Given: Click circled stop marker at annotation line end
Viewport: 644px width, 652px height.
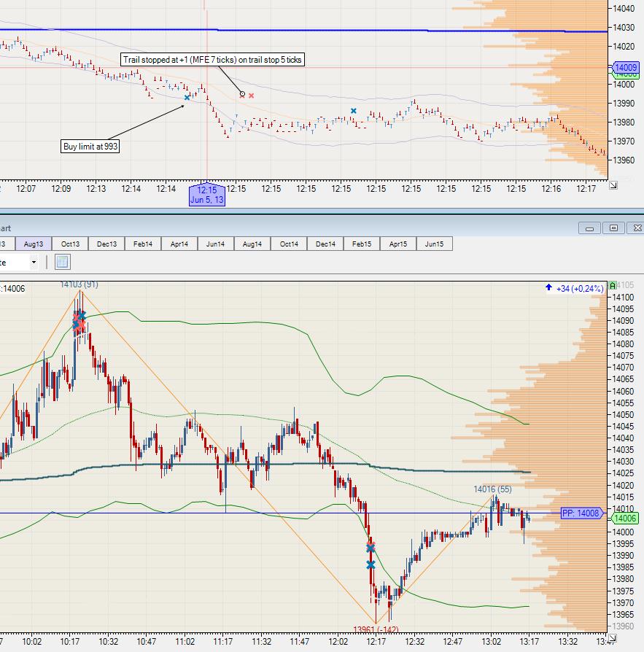Looking at the screenshot, I should 242,94.
